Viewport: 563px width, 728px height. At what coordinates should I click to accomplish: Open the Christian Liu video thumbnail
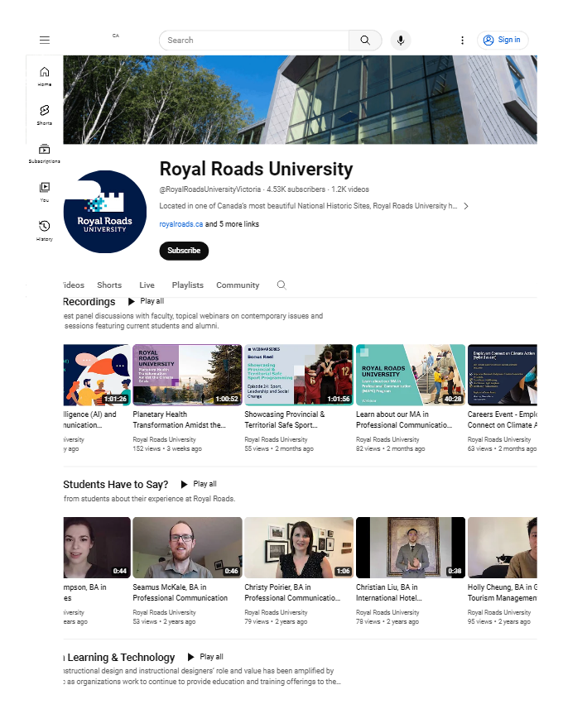(x=411, y=548)
